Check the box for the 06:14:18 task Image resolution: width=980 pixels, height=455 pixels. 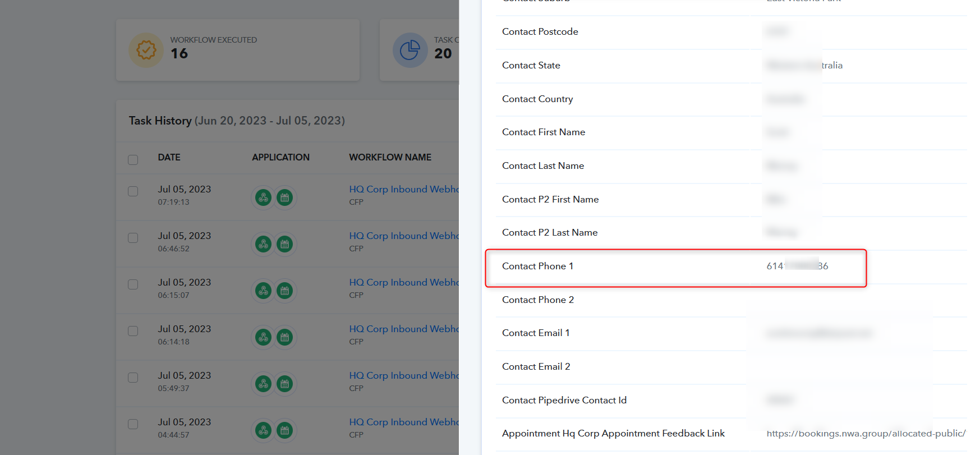pos(133,331)
